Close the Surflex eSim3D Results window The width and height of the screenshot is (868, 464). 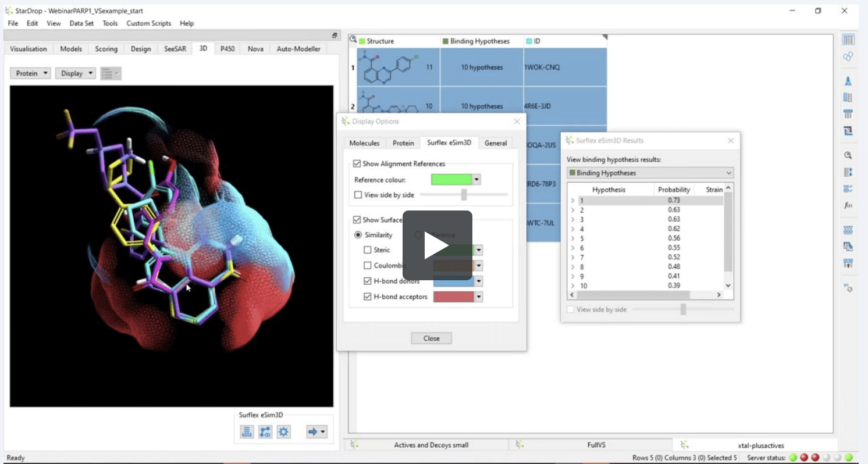tap(731, 140)
